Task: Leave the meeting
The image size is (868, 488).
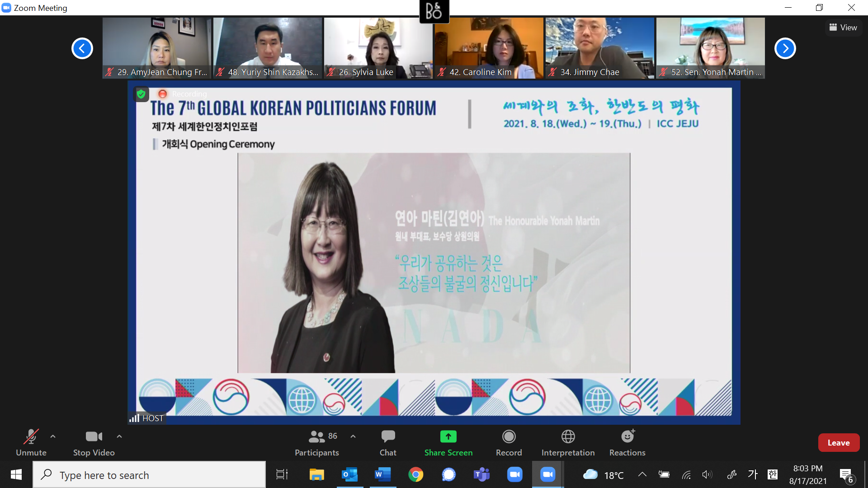Action: [x=839, y=443]
